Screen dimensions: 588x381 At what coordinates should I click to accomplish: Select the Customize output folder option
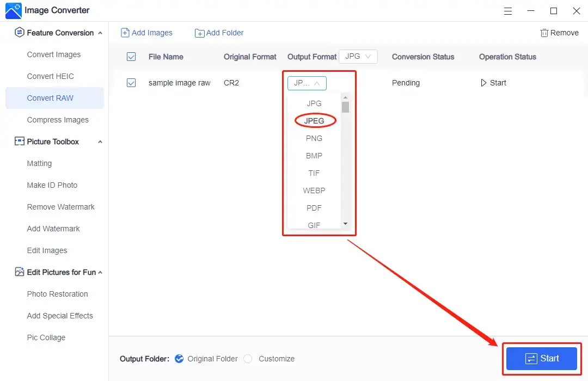coord(248,359)
